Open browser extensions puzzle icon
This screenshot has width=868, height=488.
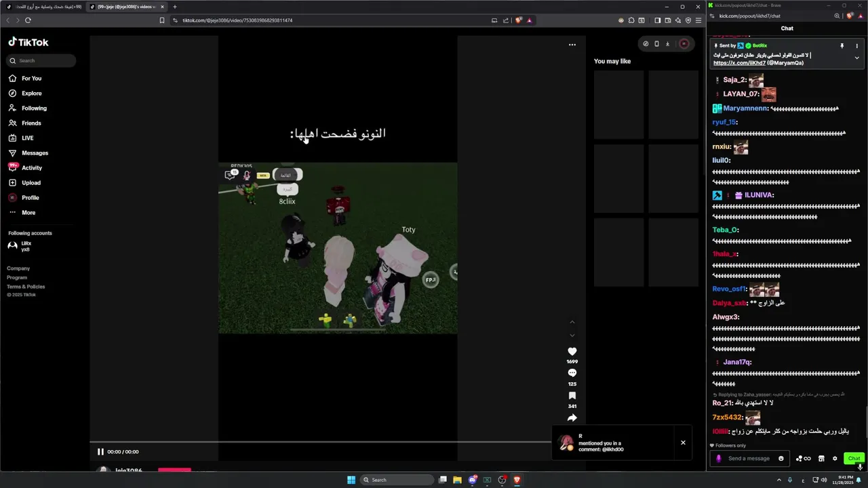tap(631, 20)
